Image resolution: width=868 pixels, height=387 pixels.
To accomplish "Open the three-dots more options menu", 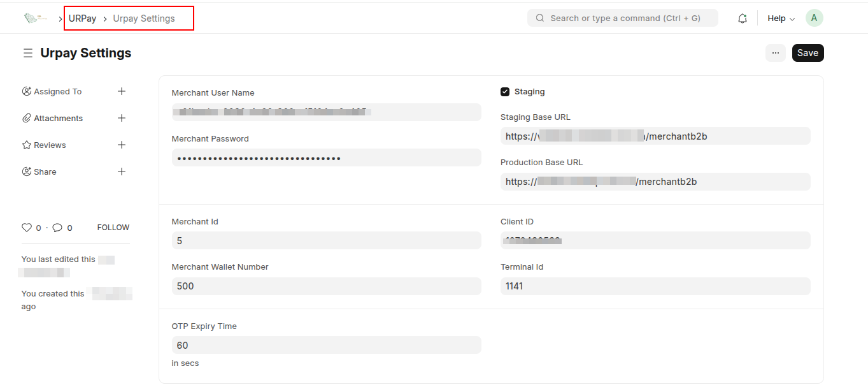I will click(775, 53).
